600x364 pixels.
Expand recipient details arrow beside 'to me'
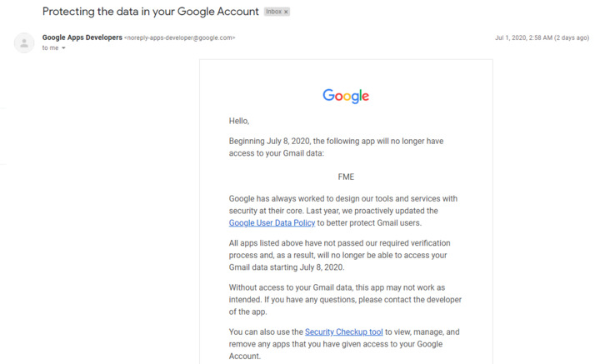(63, 48)
